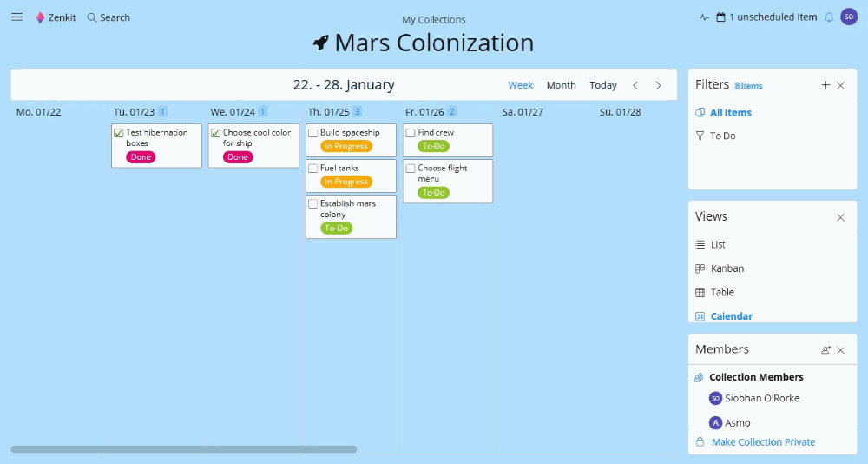Uncheck Test hibernation boxes task

[118, 133]
